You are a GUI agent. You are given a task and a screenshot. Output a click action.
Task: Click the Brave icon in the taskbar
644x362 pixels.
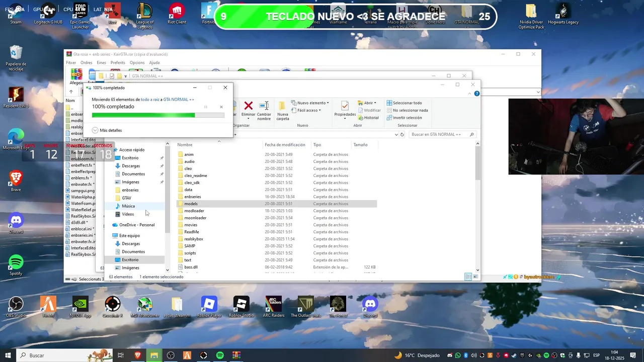(x=137, y=355)
